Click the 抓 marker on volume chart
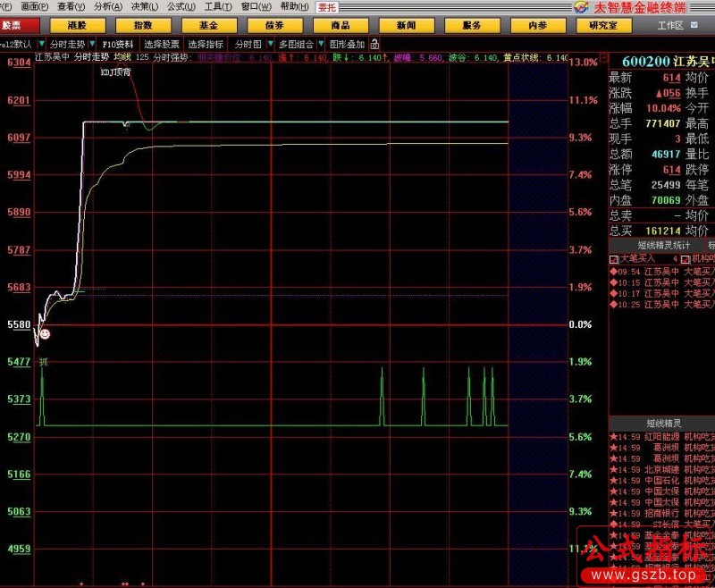Viewport: 715px width, 588px height. click(x=43, y=362)
